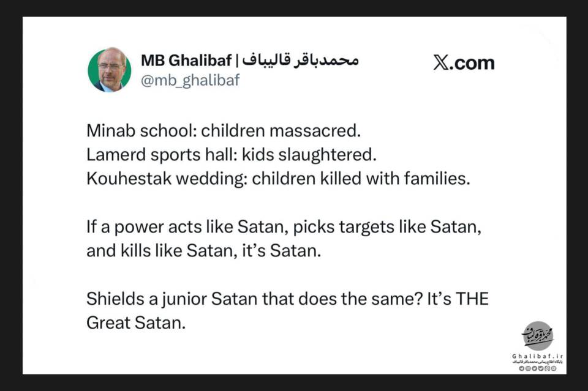Click the leftmost social icon under Ghalibaf.ir
Image resolution: width=588 pixels, height=391 pixels.
522,368
